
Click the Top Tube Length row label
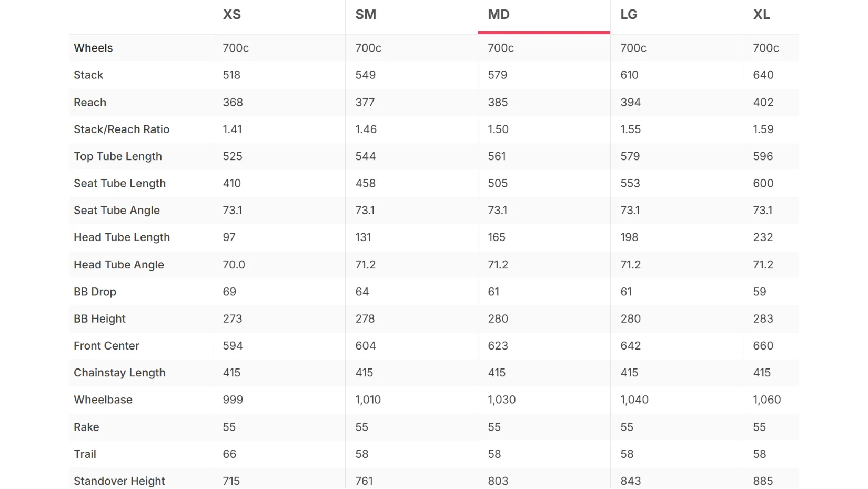118,156
